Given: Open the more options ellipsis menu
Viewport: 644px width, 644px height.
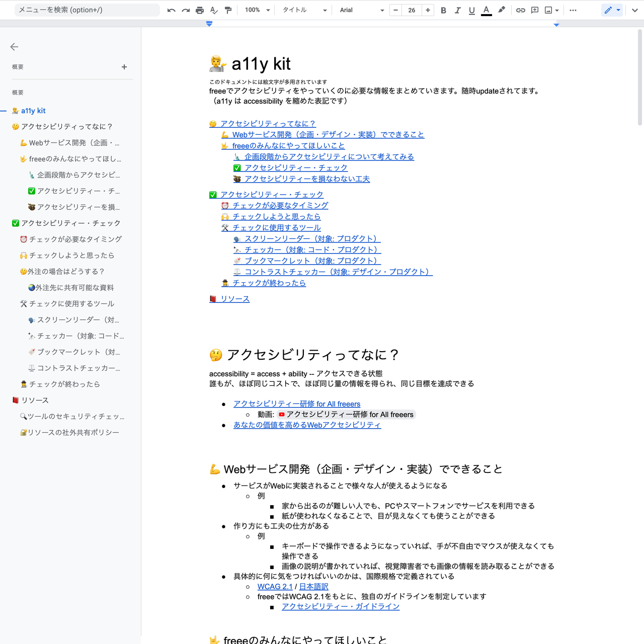Looking at the screenshot, I should pos(573,10).
